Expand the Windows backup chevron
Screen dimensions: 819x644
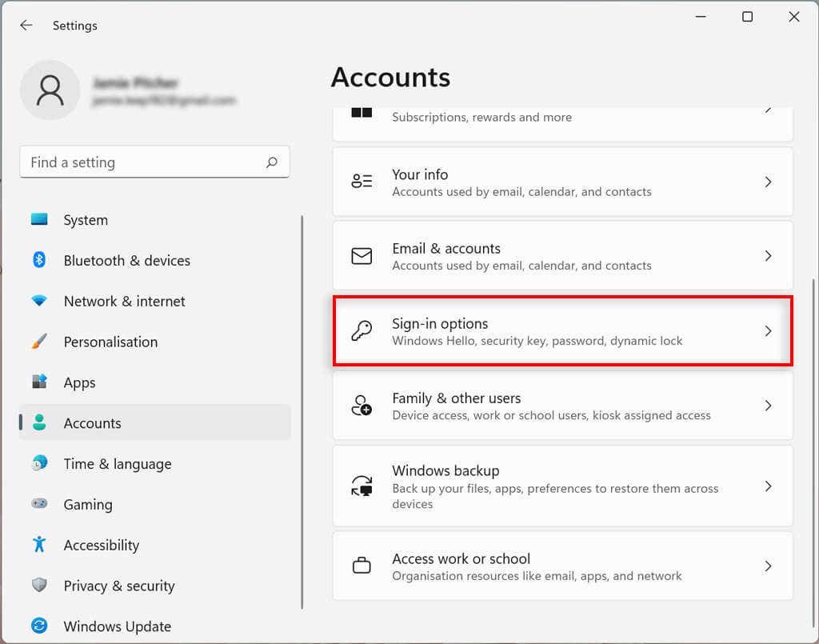768,486
